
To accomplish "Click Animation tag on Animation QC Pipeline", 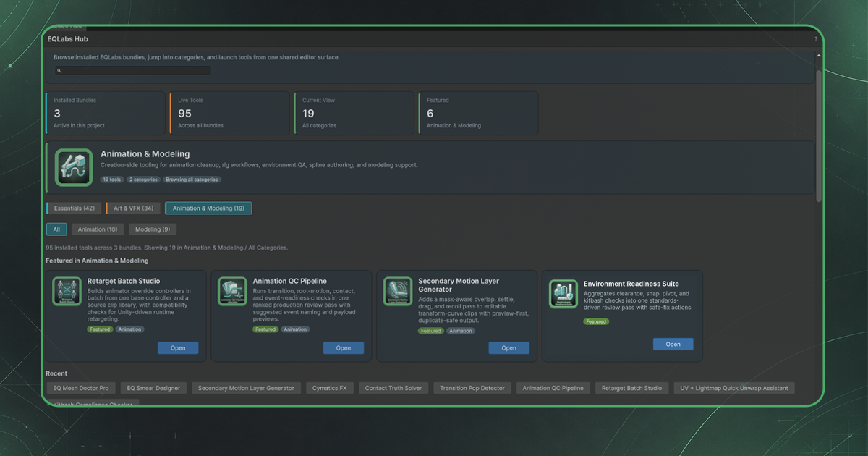I will click(x=295, y=329).
